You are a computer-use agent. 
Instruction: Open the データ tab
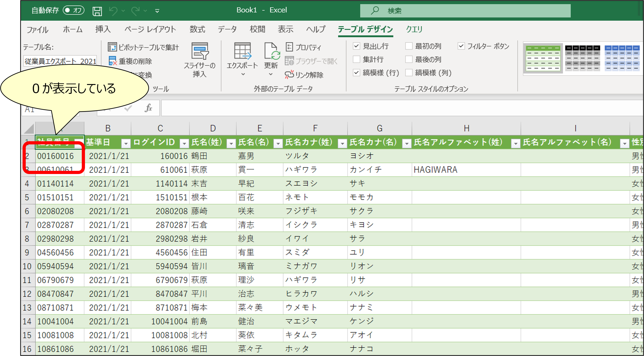tap(227, 29)
